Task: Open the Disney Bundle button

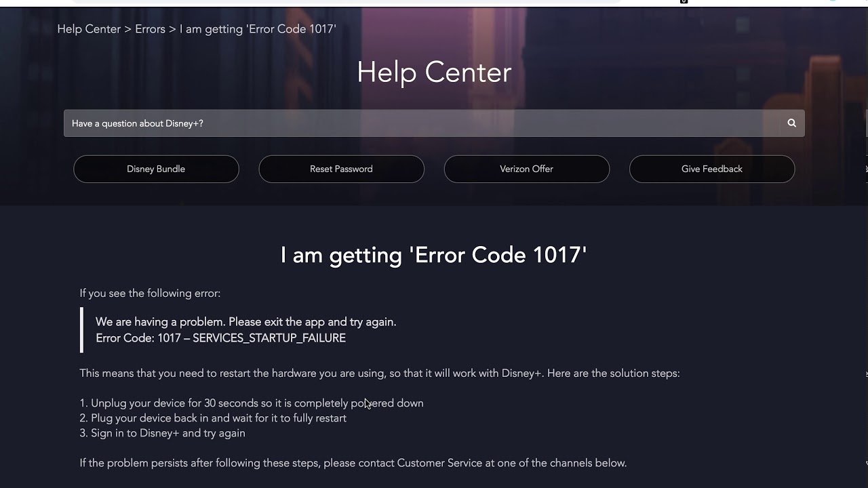Action: coord(156,169)
